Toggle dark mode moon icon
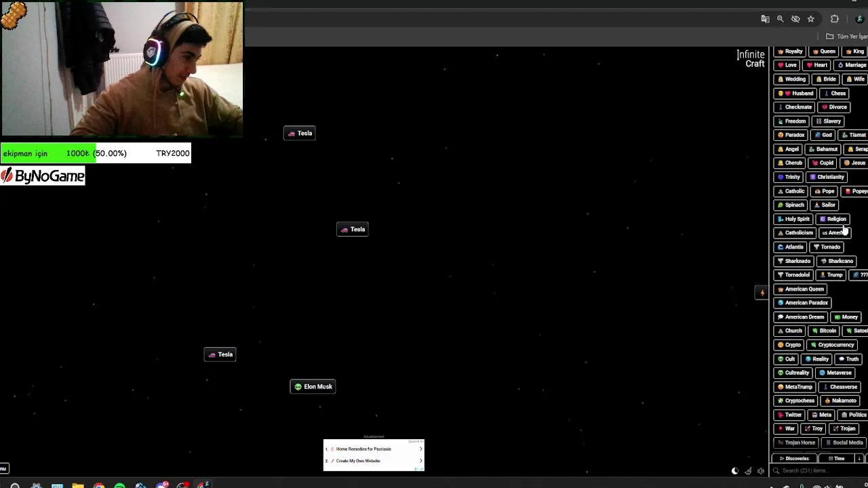 click(x=735, y=471)
